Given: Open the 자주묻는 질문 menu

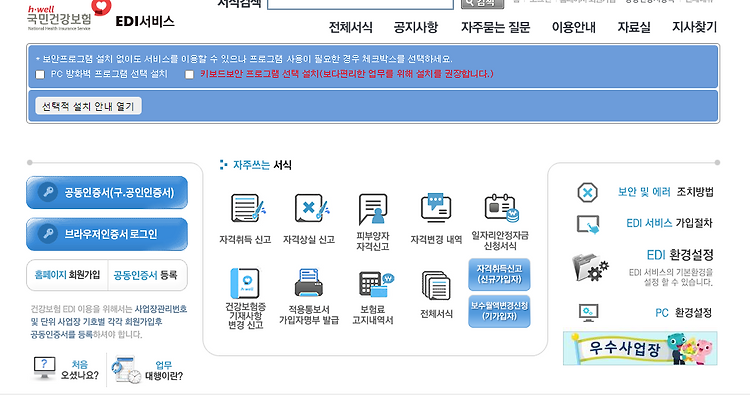Looking at the screenshot, I should 496,27.
